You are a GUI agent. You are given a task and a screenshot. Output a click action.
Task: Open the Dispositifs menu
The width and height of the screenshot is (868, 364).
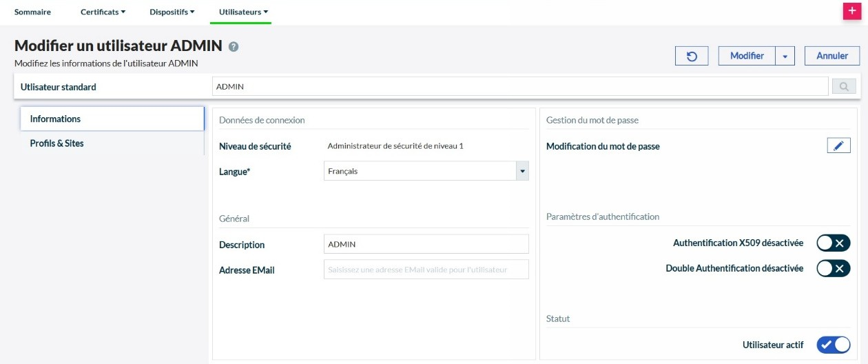click(x=172, y=12)
